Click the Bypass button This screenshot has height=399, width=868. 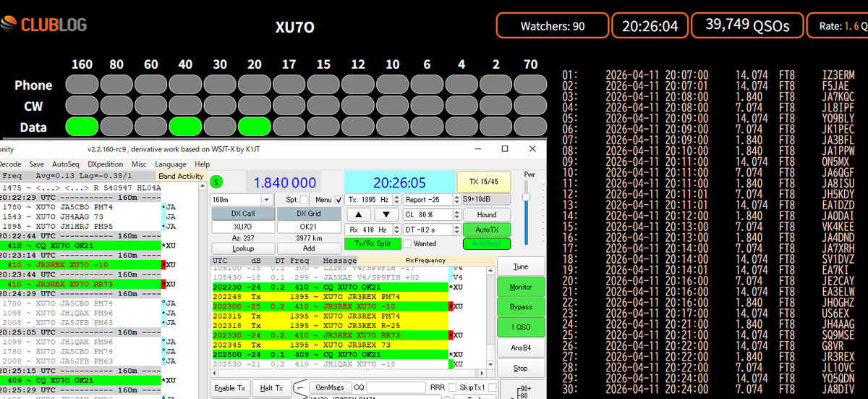tap(521, 307)
